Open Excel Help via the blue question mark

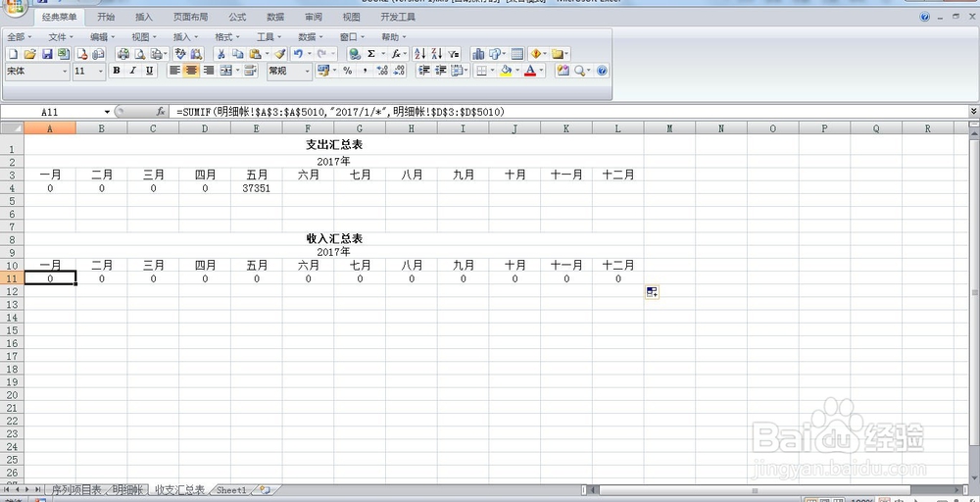602,71
